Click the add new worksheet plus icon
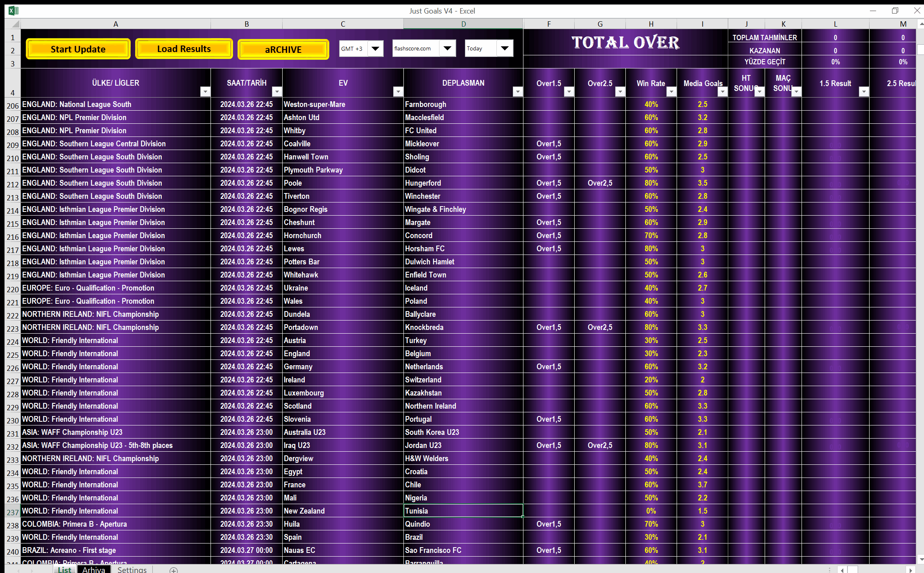The height and width of the screenshot is (573, 924). pos(174,570)
